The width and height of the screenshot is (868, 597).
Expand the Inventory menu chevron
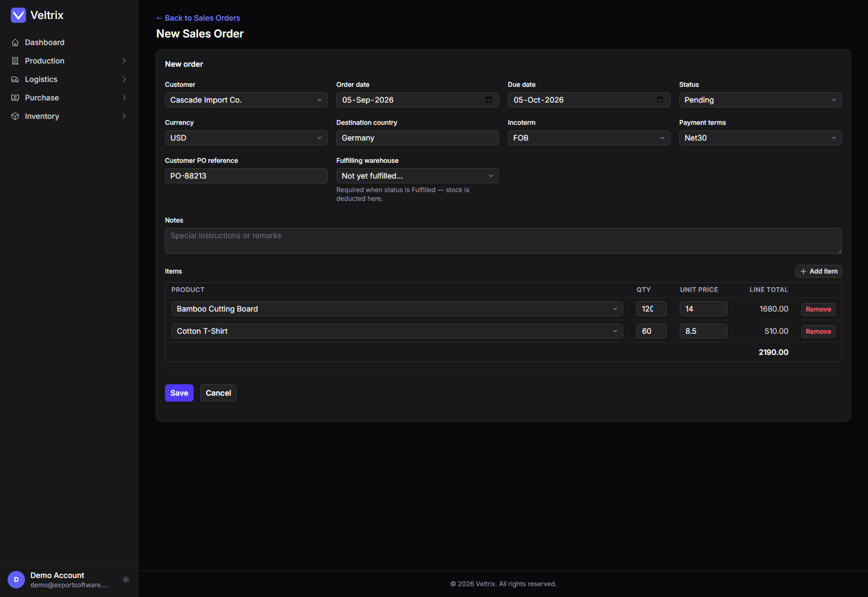coord(124,116)
